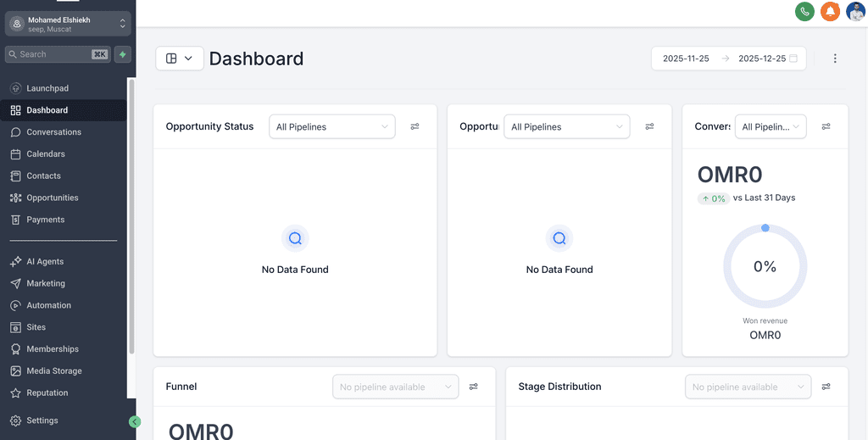Collapse the sidebar with green arrow
Viewport: 868px width, 440px height.
coord(135,421)
